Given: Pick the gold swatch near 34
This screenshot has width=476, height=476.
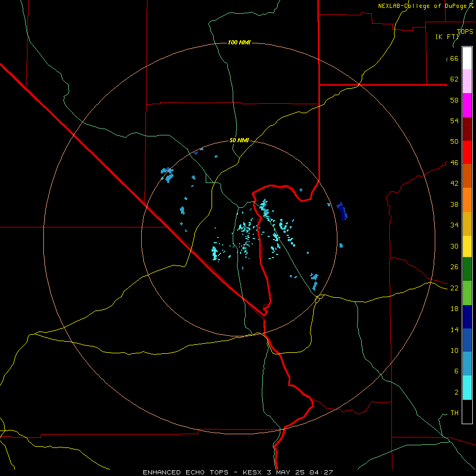Looking at the screenshot, I should 467,224.
